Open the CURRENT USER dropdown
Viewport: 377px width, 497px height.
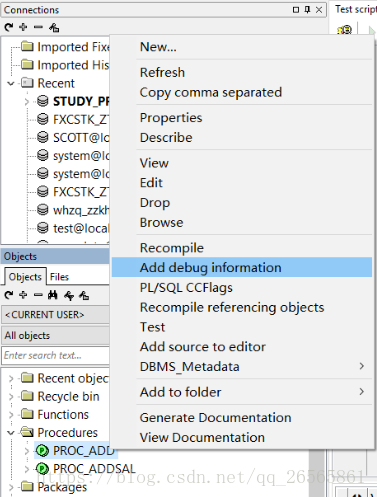(x=55, y=315)
